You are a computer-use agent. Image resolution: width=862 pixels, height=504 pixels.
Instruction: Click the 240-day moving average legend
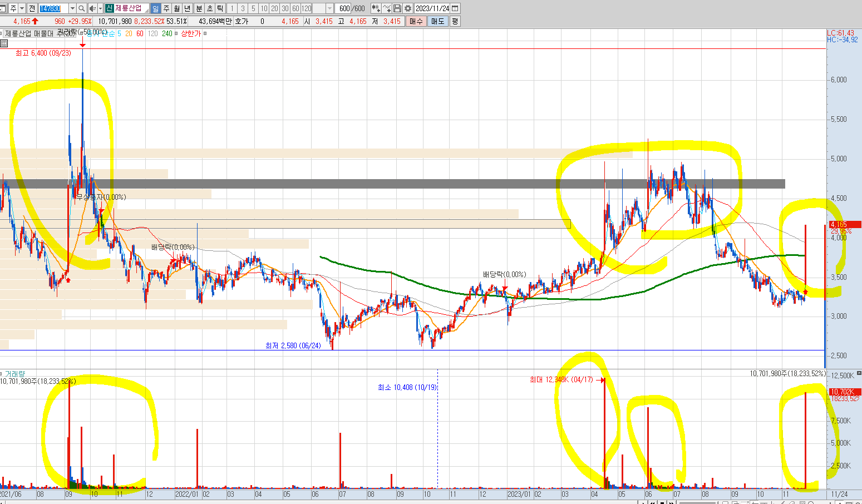(167, 33)
